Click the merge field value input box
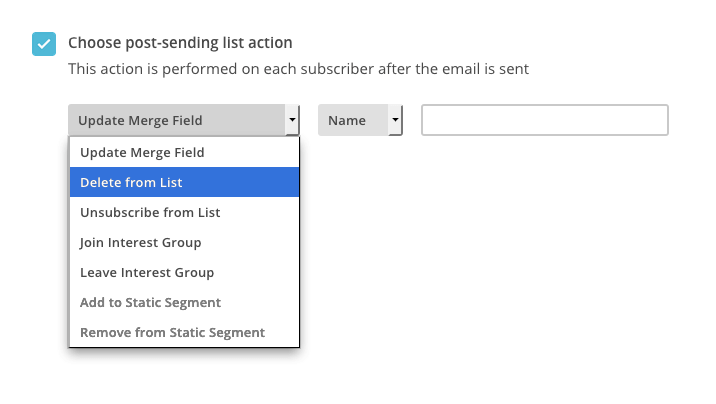This screenshot has width=716, height=404. (545, 120)
